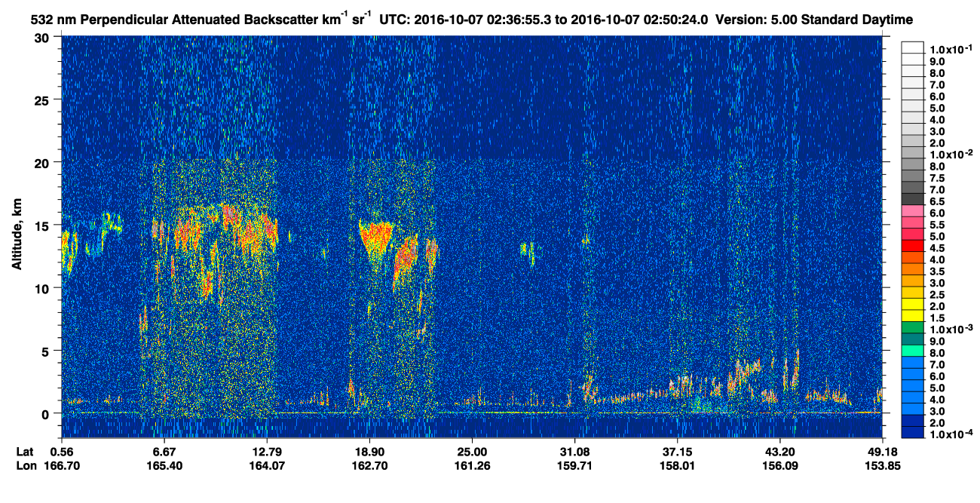Click the white top swatch of the colorbar
This screenshot has height=503, width=980.
tap(913, 47)
